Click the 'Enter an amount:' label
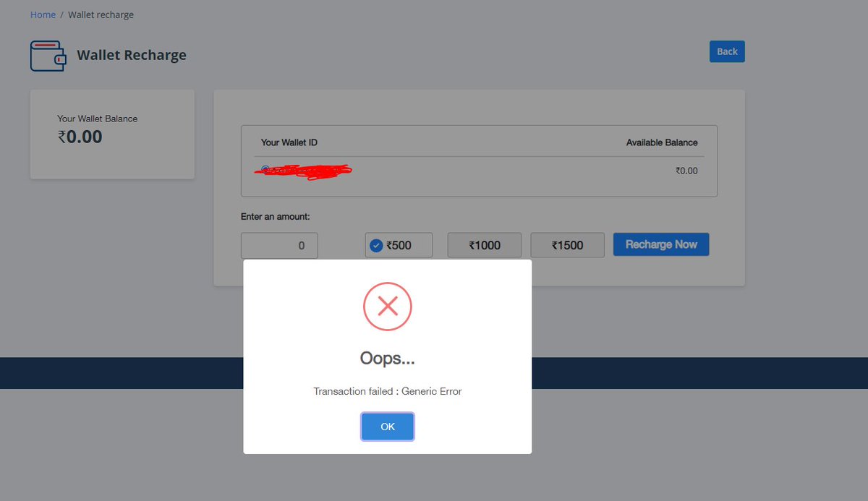This screenshot has height=501, width=868. 276,216
